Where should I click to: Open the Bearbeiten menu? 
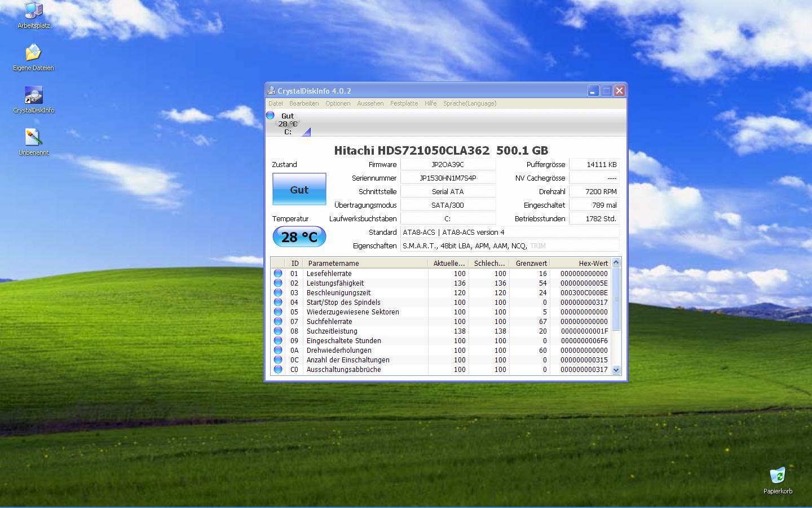[304, 103]
